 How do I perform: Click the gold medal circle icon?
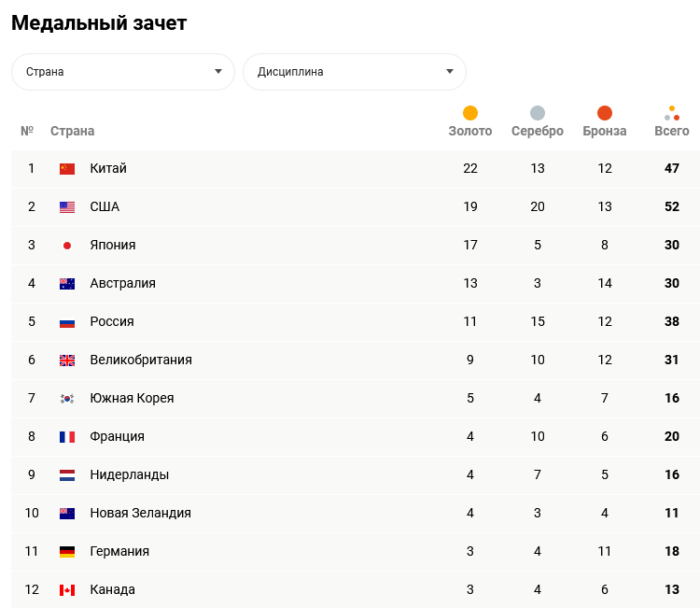click(x=470, y=113)
